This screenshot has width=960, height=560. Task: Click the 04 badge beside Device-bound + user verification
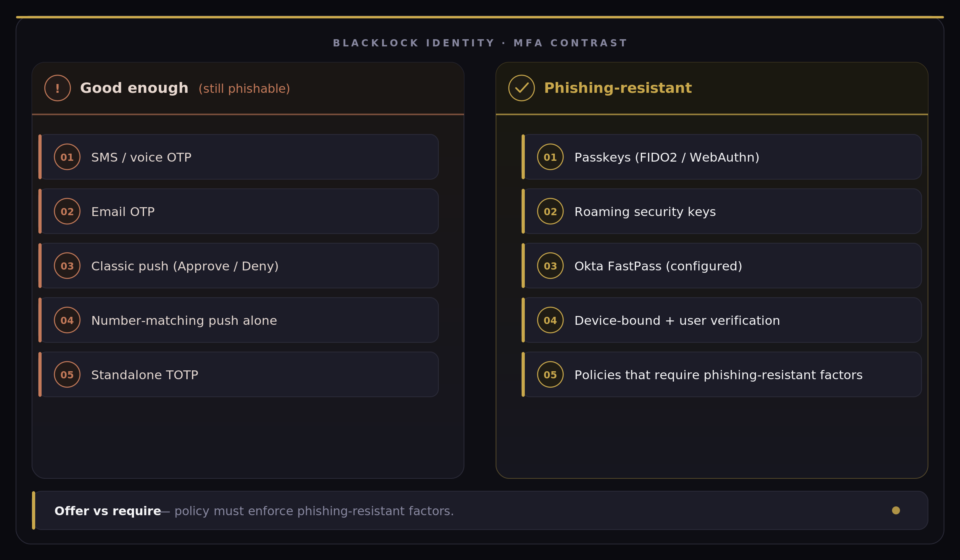[x=550, y=320]
